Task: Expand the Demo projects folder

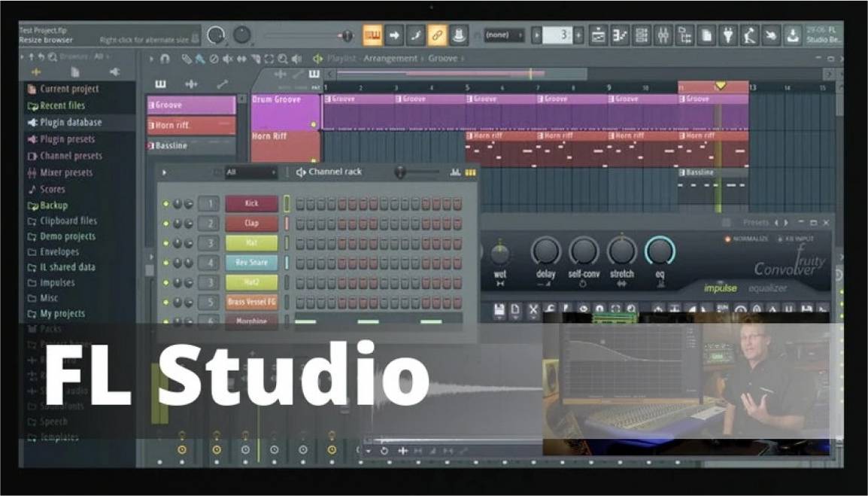Action: (x=68, y=236)
